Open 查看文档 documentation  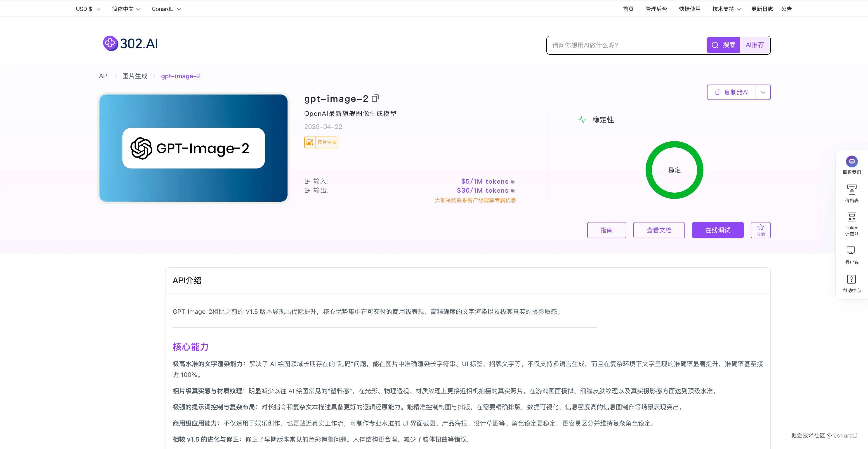[659, 230]
